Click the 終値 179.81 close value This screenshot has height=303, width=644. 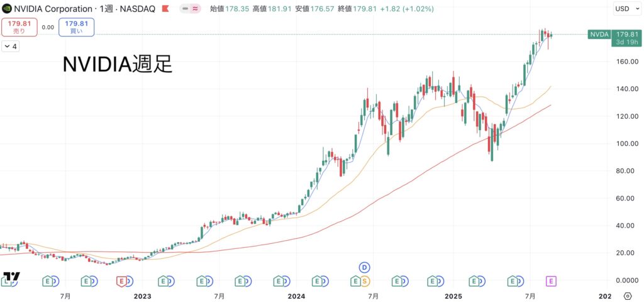point(357,9)
